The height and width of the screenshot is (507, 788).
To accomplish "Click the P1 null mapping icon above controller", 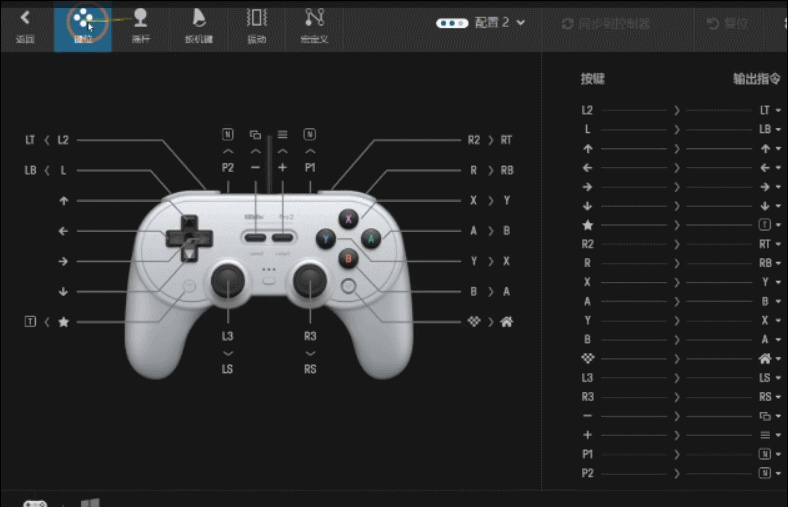I will click(x=310, y=134).
